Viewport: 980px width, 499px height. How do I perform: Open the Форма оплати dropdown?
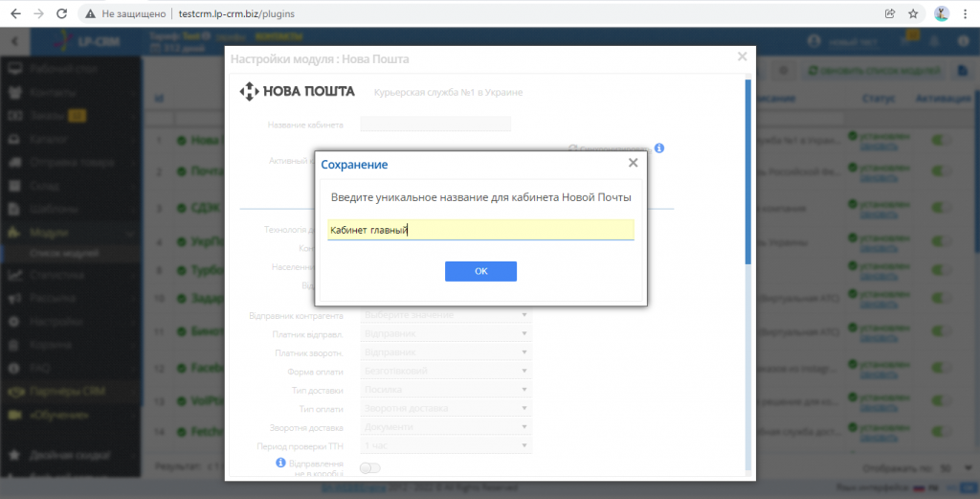coord(446,371)
